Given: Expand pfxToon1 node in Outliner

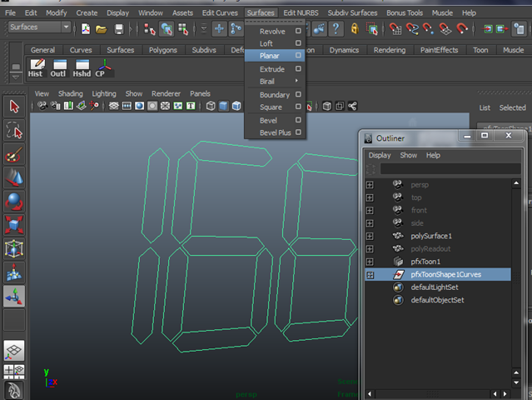Looking at the screenshot, I should click(x=370, y=262).
